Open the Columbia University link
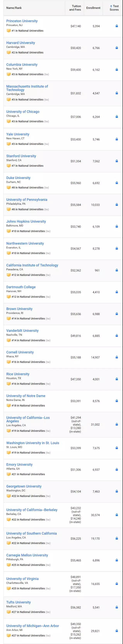The image size is (123, 644). point(22,64)
